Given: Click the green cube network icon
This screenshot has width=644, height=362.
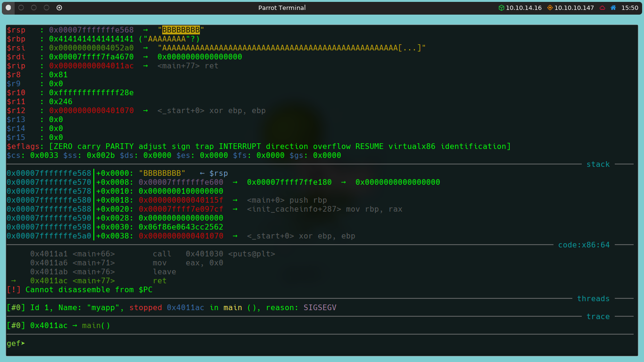Looking at the screenshot, I should [502, 8].
